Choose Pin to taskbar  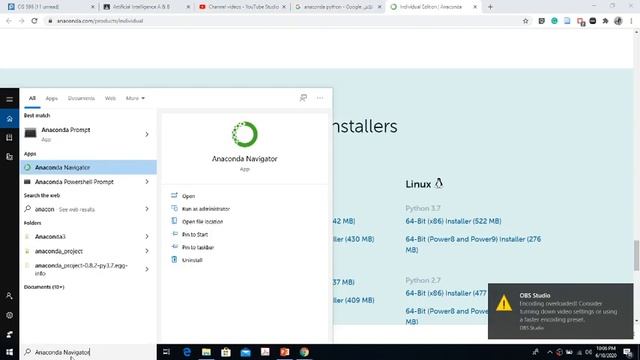coord(198,247)
